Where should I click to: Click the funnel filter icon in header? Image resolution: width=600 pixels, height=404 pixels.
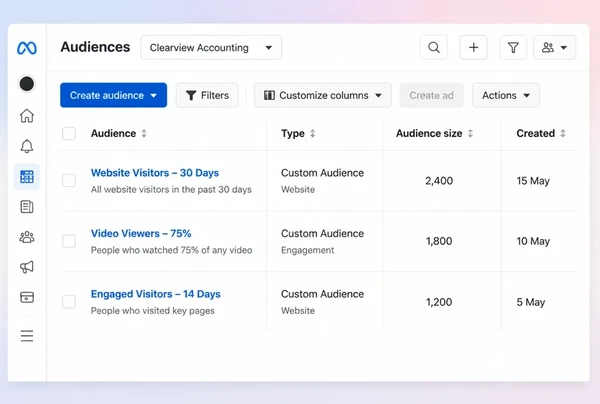pyautogui.click(x=513, y=47)
